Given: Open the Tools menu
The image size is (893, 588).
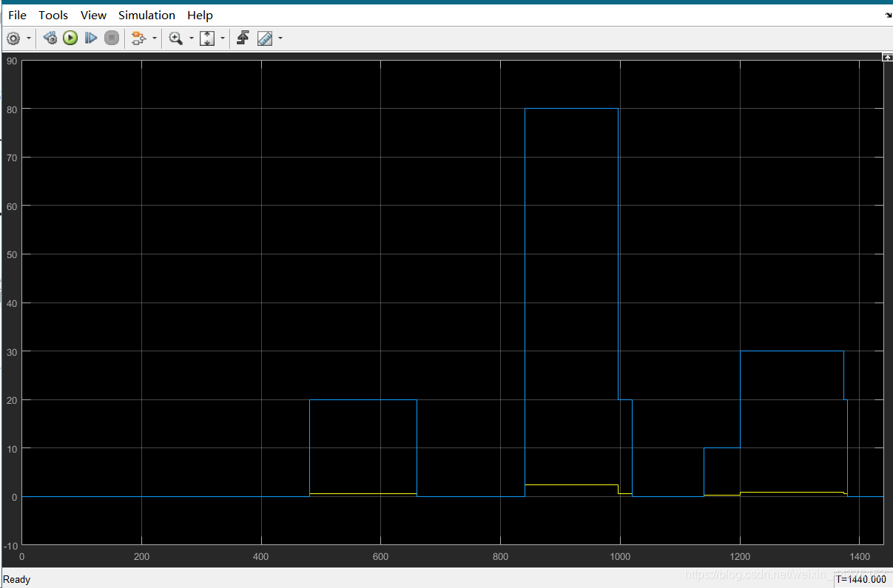Looking at the screenshot, I should pos(53,15).
